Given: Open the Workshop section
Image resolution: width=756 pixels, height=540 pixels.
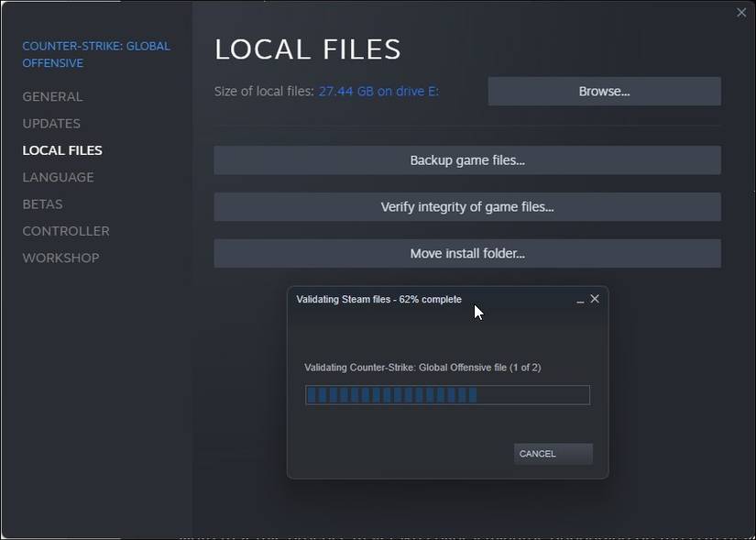Looking at the screenshot, I should point(60,258).
